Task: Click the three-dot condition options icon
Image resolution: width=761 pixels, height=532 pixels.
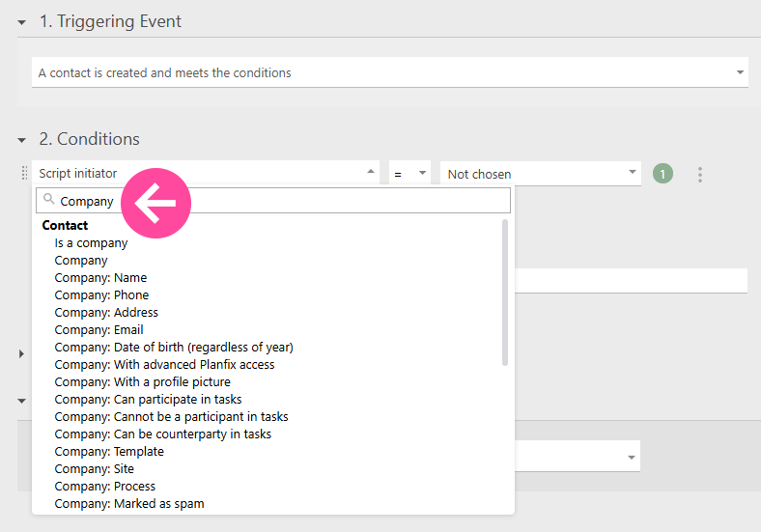Action: (x=700, y=175)
